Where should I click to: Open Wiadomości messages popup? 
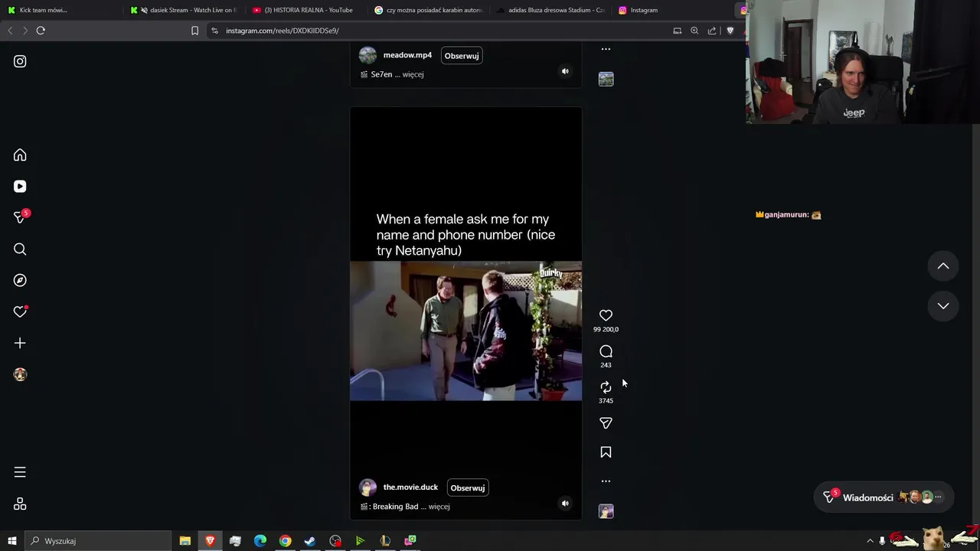coord(884,497)
